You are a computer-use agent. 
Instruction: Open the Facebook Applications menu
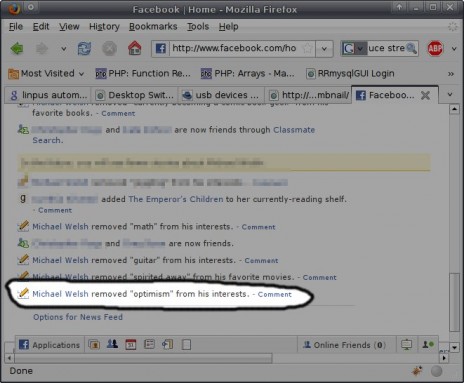pos(49,345)
